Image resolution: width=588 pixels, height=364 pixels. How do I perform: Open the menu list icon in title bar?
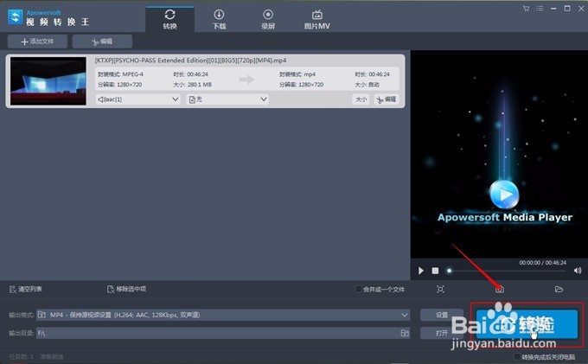pyautogui.click(x=540, y=9)
